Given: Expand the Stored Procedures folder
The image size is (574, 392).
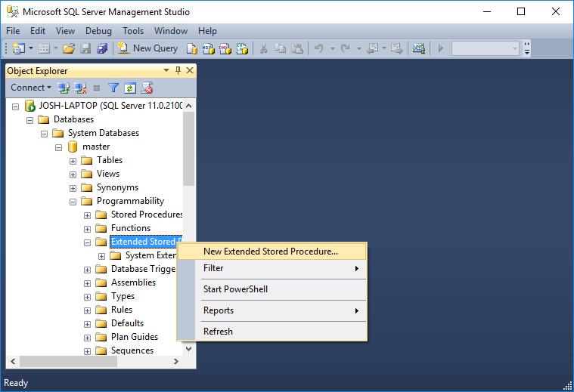Looking at the screenshot, I should click(87, 216).
